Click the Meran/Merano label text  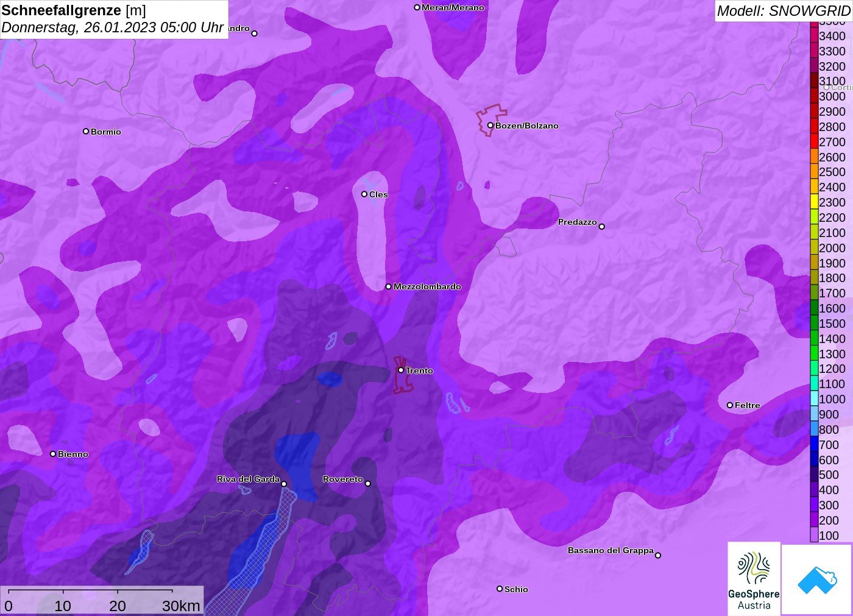click(x=453, y=7)
